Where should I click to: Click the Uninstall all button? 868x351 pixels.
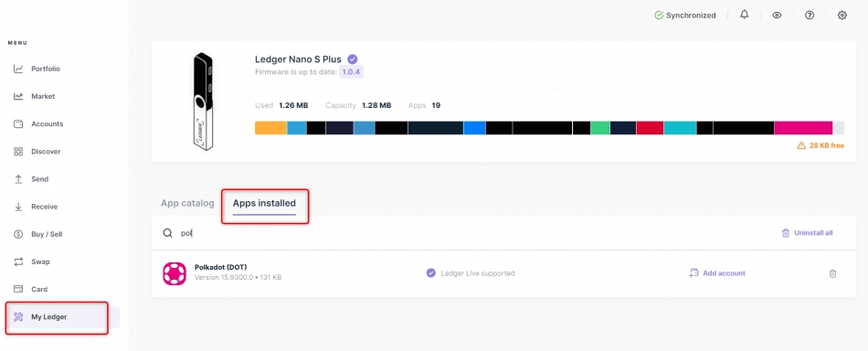[x=807, y=233]
